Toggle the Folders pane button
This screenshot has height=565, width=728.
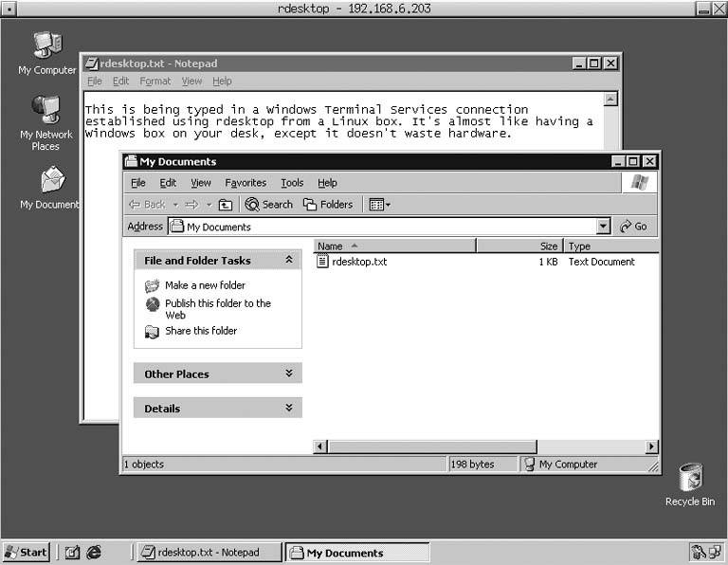coord(328,204)
